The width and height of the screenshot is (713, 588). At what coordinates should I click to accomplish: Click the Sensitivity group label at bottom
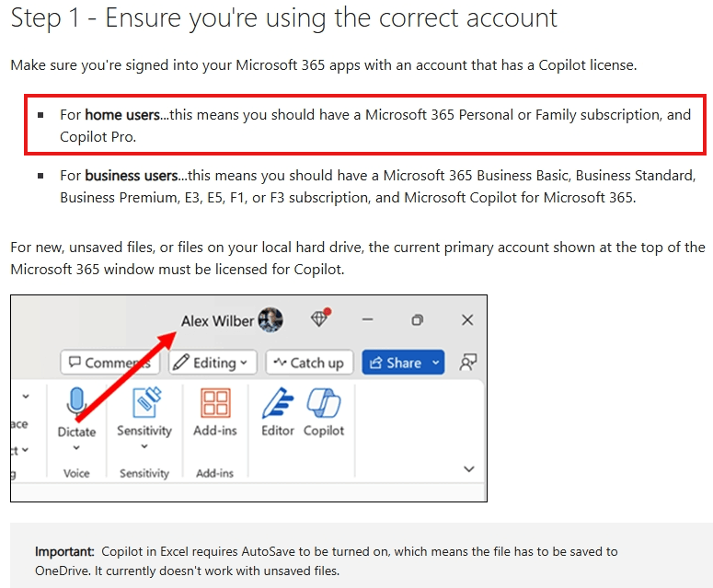click(144, 473)
